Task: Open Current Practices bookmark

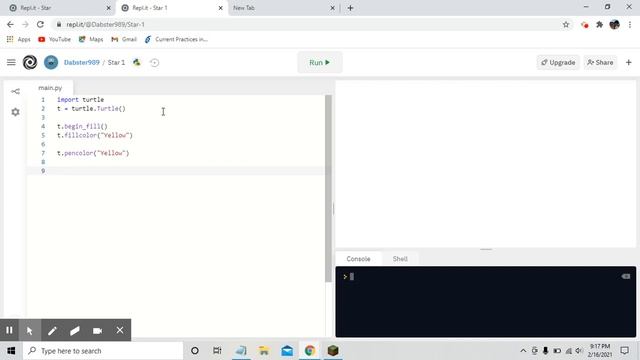Action: pos(176,39)
